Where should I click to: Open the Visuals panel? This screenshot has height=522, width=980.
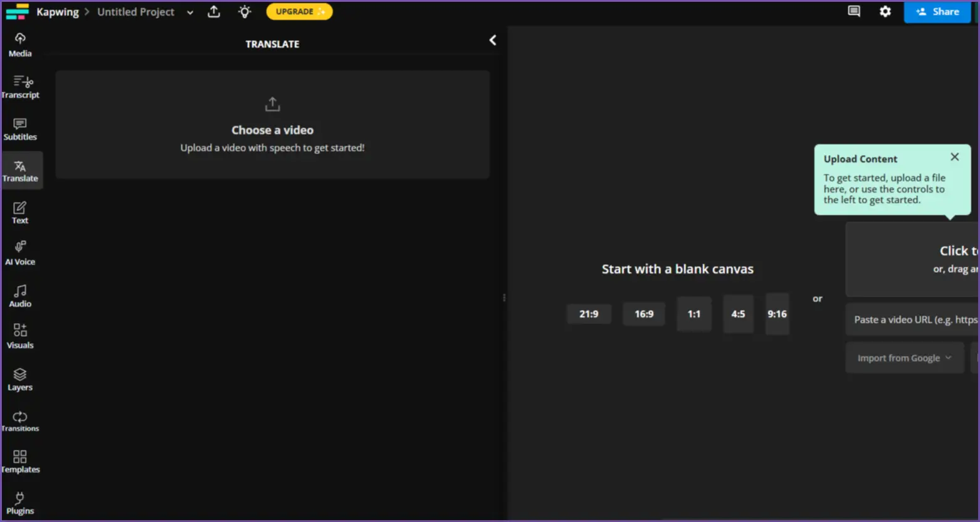[x=19, y=336]
